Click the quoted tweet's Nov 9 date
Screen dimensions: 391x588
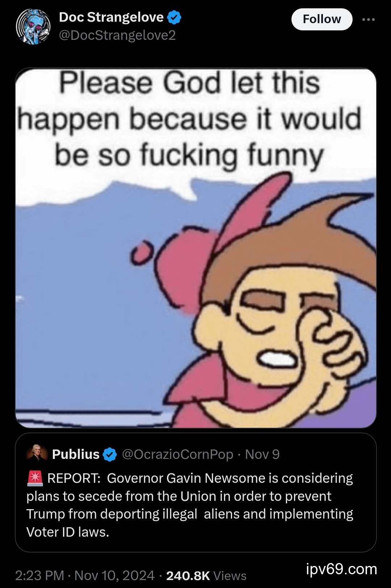[x=262, y=455]
